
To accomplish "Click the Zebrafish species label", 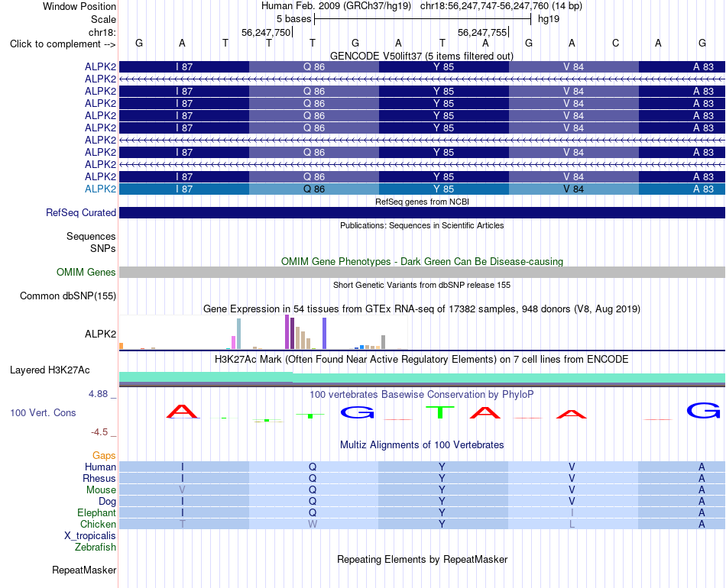I will (x=96, y=547).
